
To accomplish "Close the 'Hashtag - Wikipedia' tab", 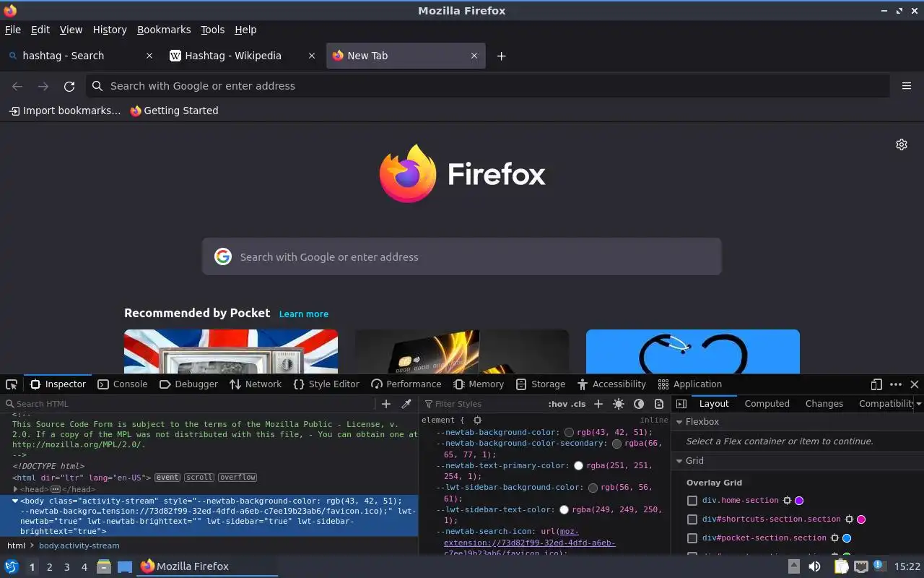I will 312,56.
